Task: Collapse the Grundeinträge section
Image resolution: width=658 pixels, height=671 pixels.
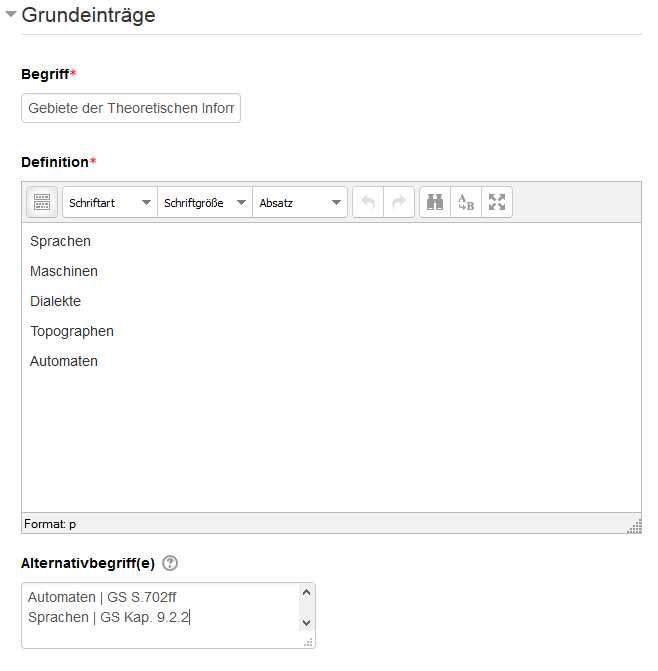Action: pos(11,15)
